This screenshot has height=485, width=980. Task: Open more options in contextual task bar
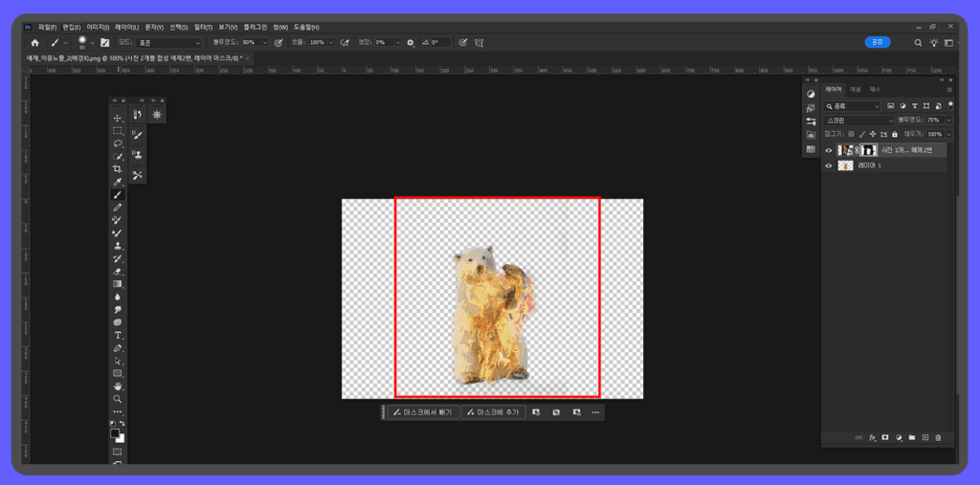coord(595,412)
